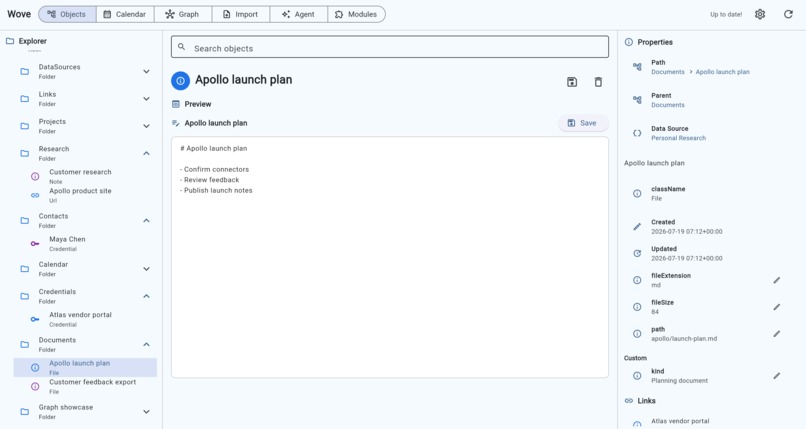Select Maya Chen credential item
Screen dimensions: 806x429
[x=85, y=244]
